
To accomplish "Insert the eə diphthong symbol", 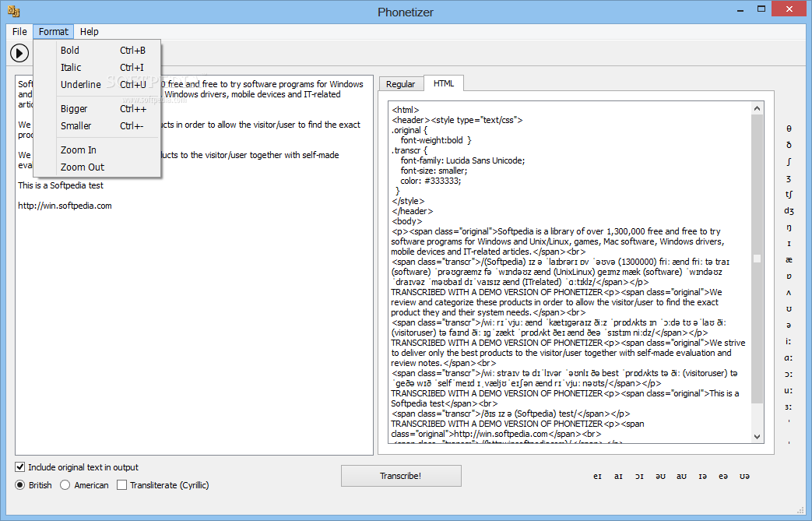I will [x=723, y=476].
